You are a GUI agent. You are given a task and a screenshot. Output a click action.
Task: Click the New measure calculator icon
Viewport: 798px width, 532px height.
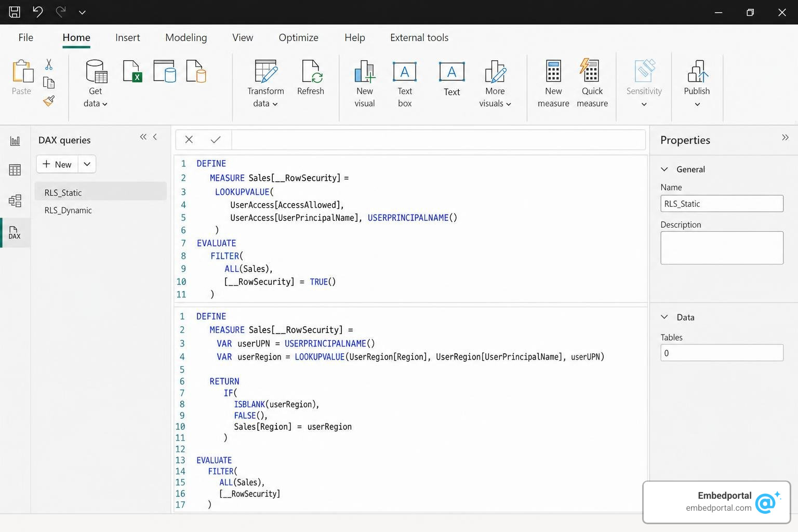553,71
